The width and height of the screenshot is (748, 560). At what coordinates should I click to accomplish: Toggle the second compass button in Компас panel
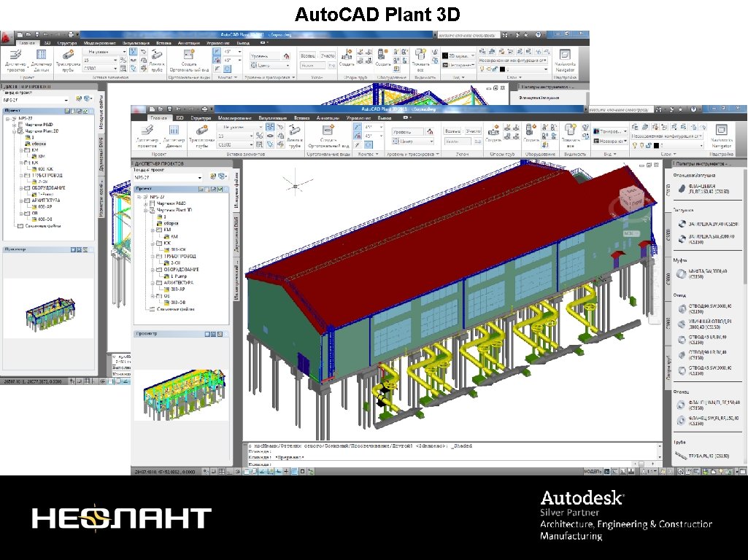358,136
